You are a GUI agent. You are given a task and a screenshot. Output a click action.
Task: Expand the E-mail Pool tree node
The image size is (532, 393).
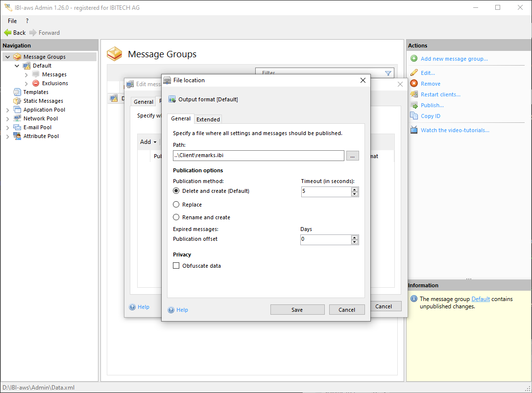7,128
